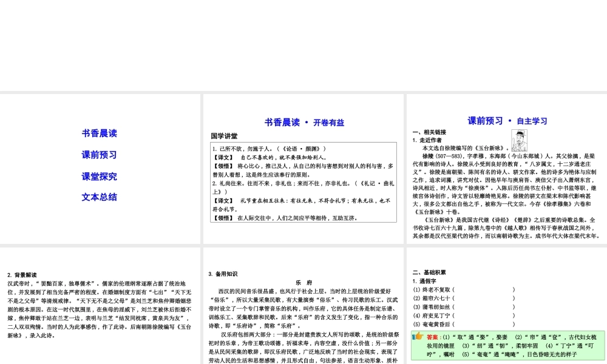Go to the 课堂探究 link on the menu slide
This screenshot has width=607, height=364.
[99, 177]
